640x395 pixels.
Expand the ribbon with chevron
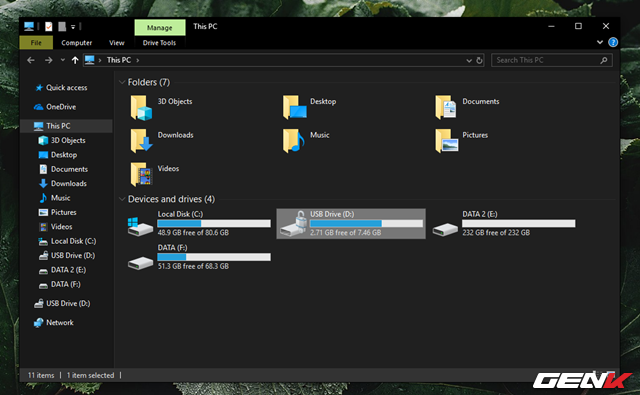pyautogui.click(x=600, y=42)
